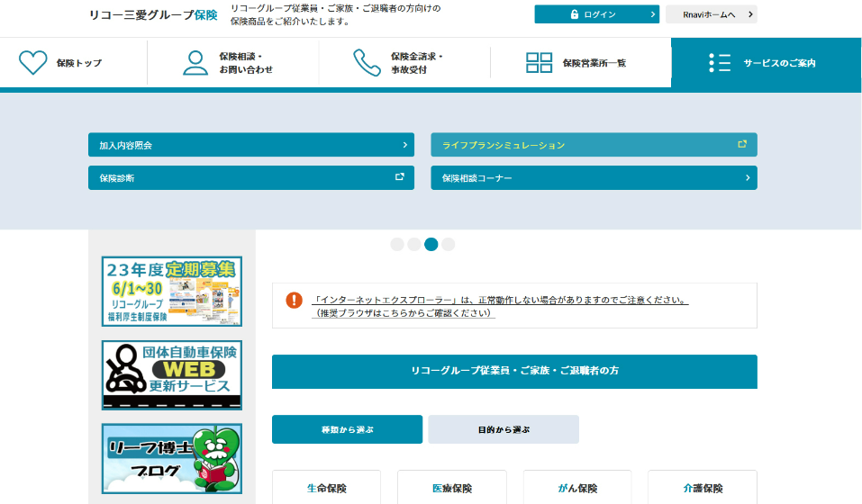Select the fourth carousel dot
The width and height of the screenshot is (862, 504).
(x=448, y=244)
